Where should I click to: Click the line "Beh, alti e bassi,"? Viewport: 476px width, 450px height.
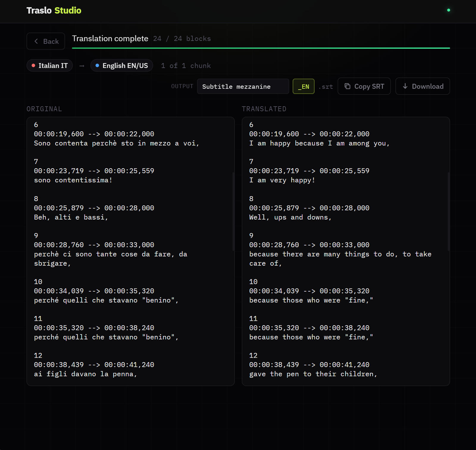pyautogui.click(x=71, y=217)
